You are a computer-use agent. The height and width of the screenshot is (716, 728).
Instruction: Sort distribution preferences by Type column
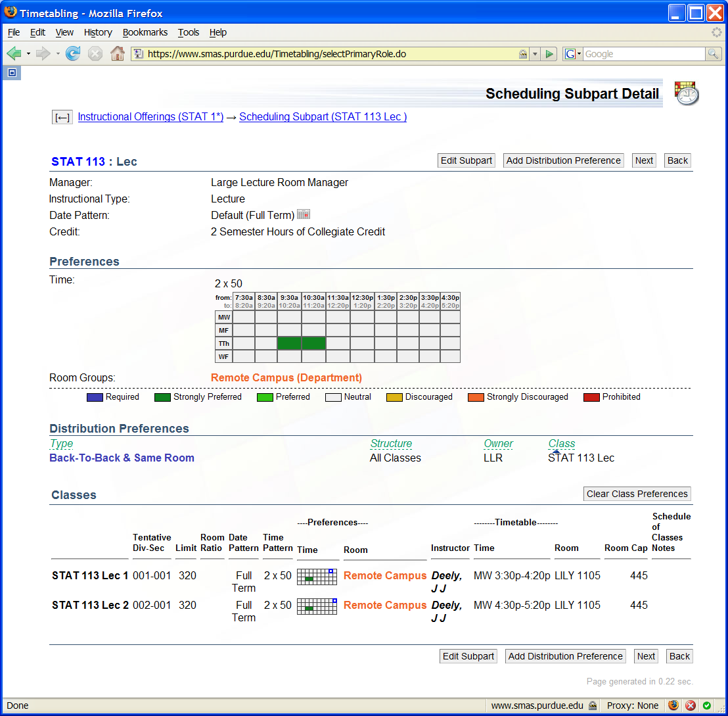pos(61,443)
